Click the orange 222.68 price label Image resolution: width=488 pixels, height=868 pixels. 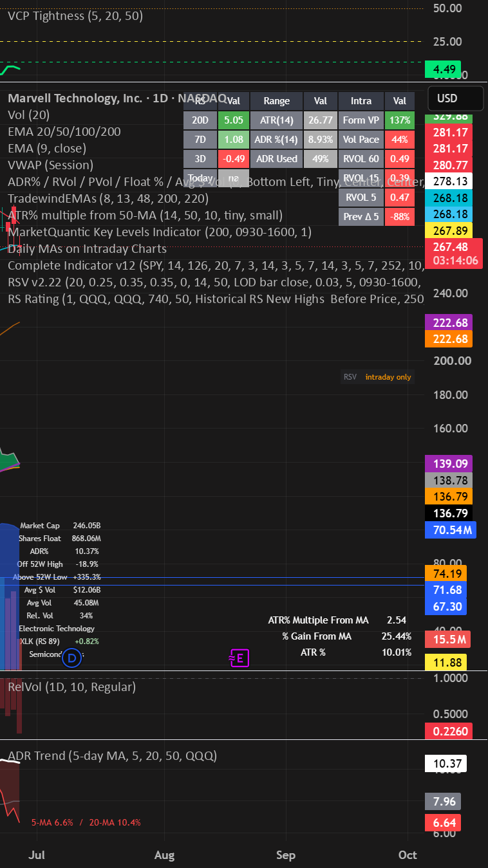[x=449, y=338]
